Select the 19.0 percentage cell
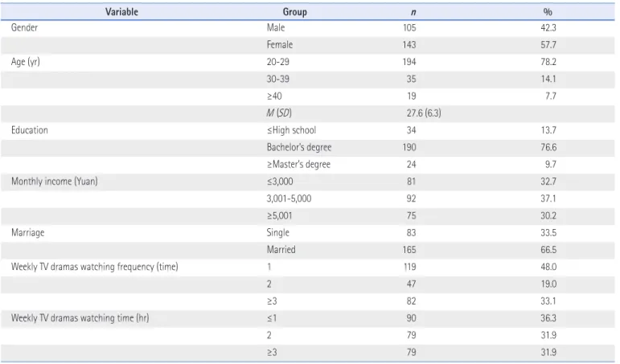This screenshot has height=364, width=620. click(548, 284)
